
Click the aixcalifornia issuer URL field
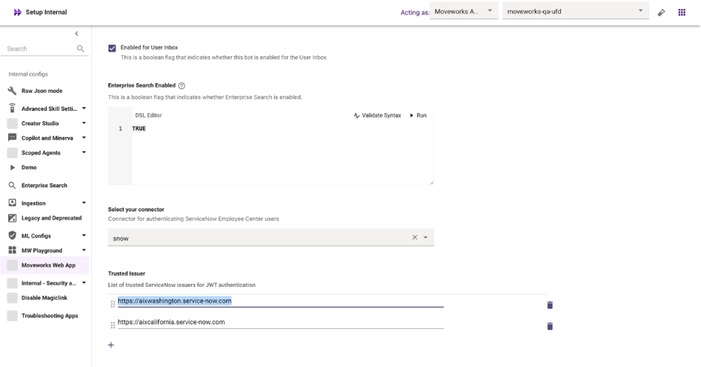point(280,322)
